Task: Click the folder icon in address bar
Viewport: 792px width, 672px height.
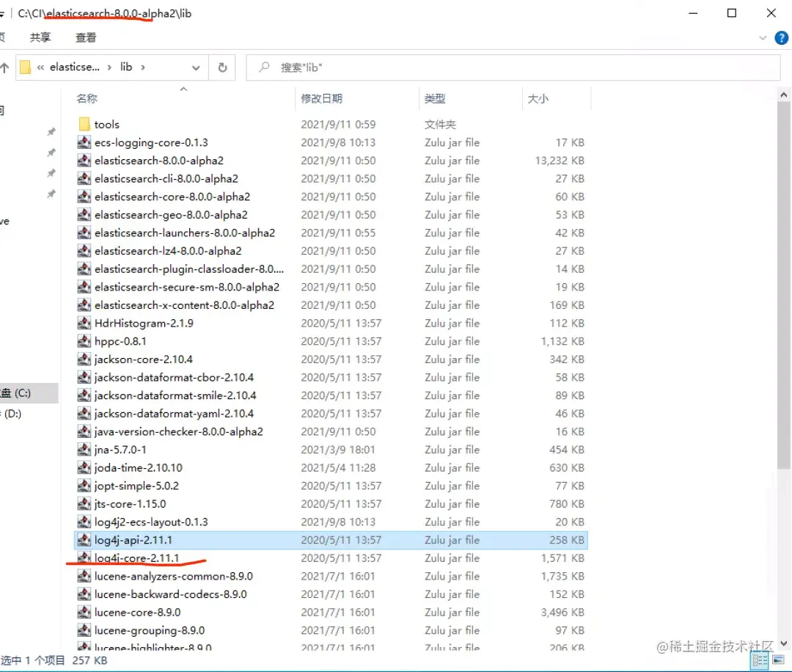Action: tap(25, 67)
